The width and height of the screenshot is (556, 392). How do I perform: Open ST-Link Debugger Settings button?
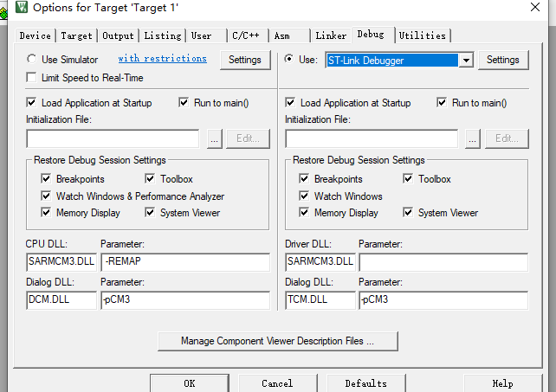pyautogui.click(x=503, y=60)
